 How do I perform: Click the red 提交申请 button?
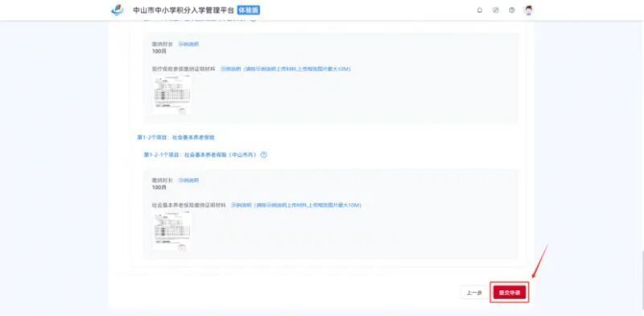(510, 293)
